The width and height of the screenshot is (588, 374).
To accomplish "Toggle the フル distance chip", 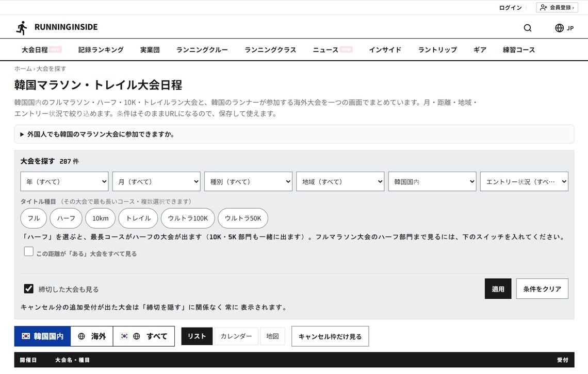I will point(34,218).
